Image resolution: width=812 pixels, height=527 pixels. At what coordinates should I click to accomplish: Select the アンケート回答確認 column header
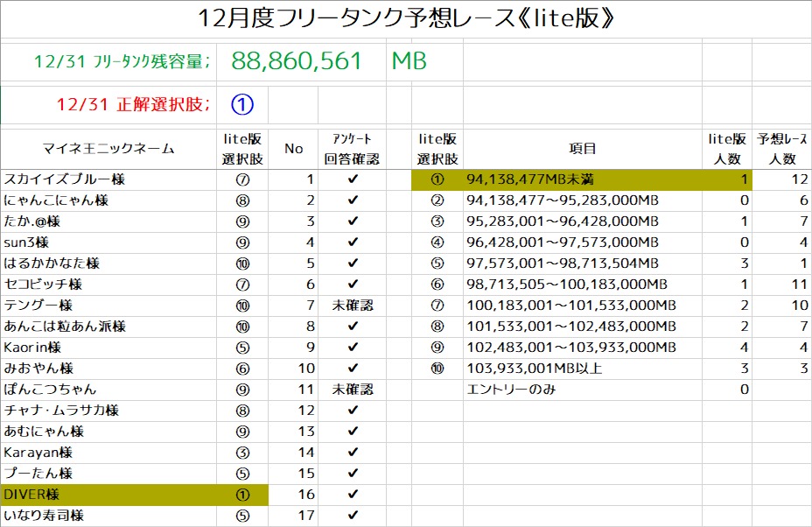click(x=353, y=149)
